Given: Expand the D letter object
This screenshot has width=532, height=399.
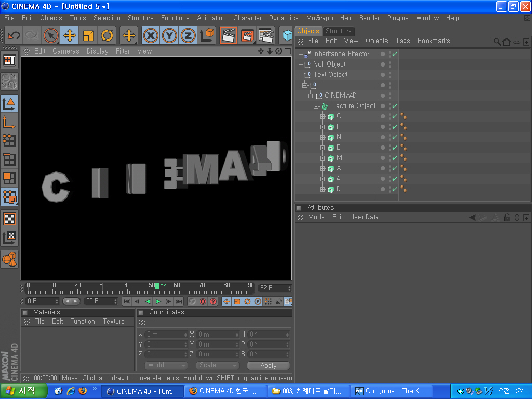Looking at the screenshot, I should [322, 189].
